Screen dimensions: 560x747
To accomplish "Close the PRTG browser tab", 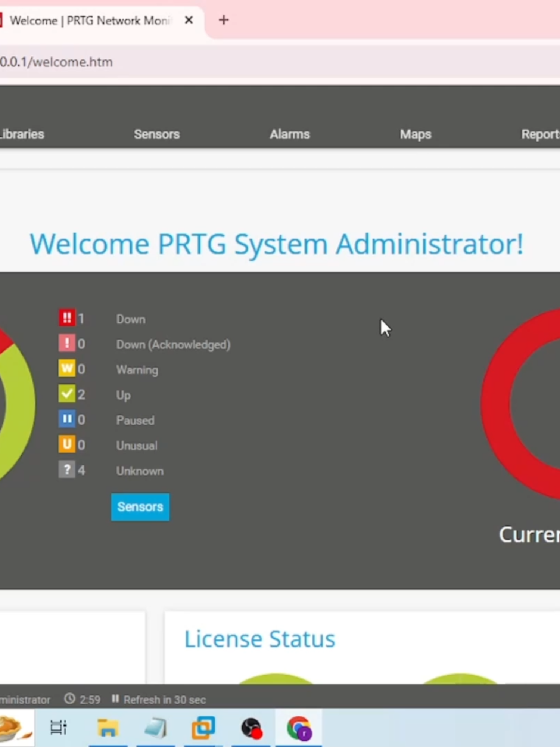I will [x=189, y=20].
